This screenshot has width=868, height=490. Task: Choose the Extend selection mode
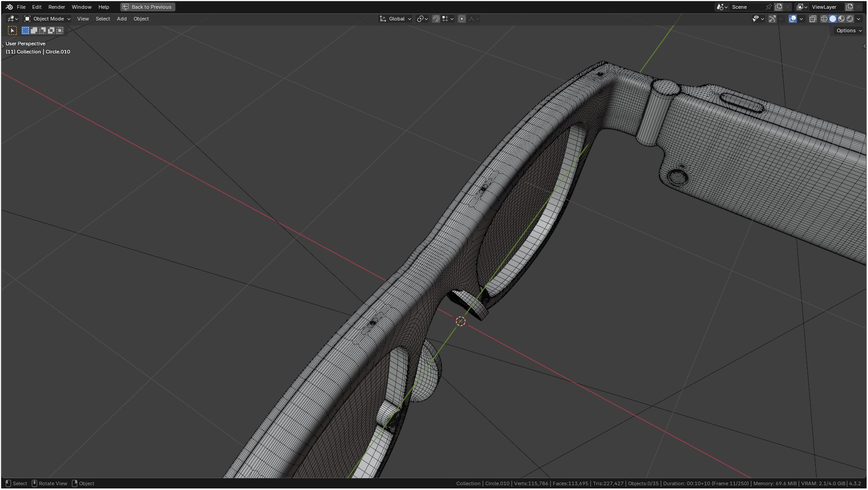(34, 30)
